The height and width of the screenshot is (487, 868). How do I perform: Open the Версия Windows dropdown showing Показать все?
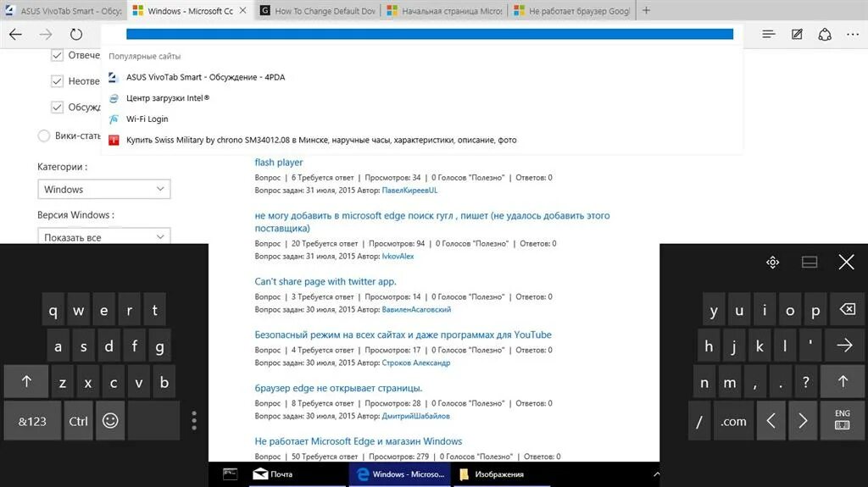tap(104, 236)
